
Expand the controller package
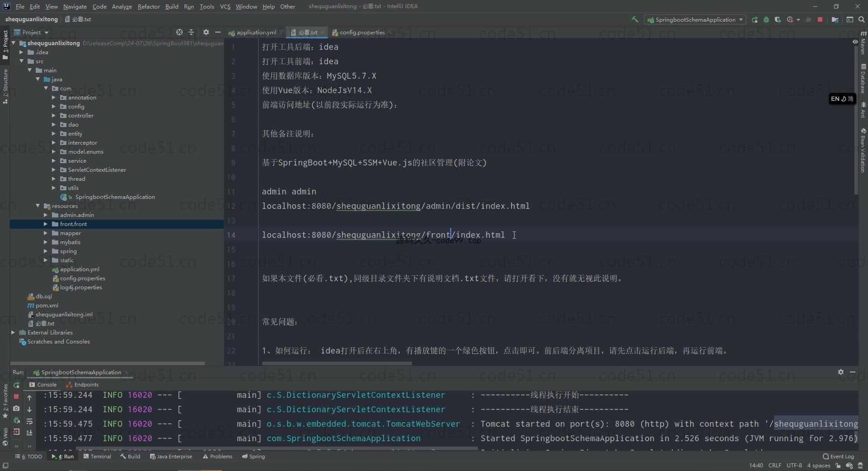53,115
